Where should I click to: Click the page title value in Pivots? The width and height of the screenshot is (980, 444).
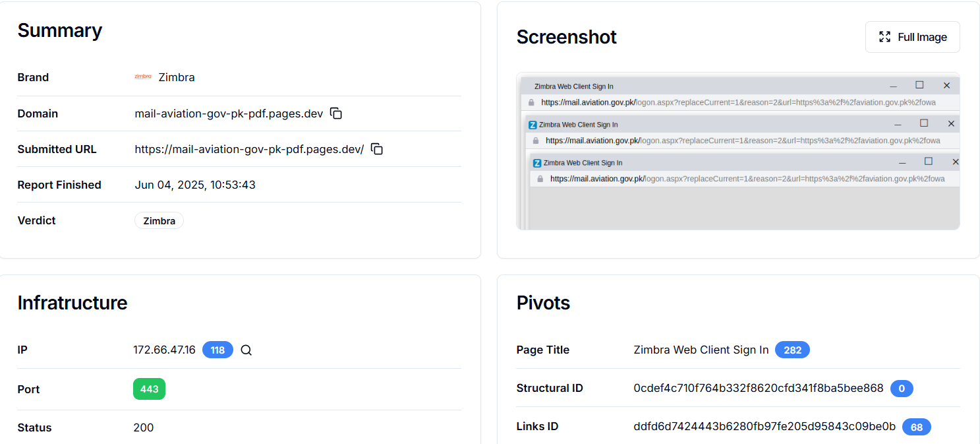tap(701, 350)
